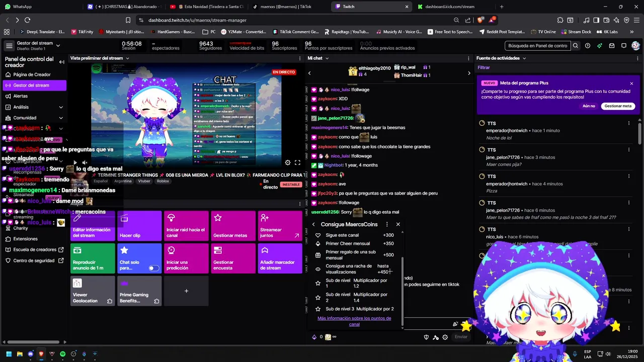Click the Filtrar link in activity feed
Screen dimensions: 644x362
click(x=484, y=67)
